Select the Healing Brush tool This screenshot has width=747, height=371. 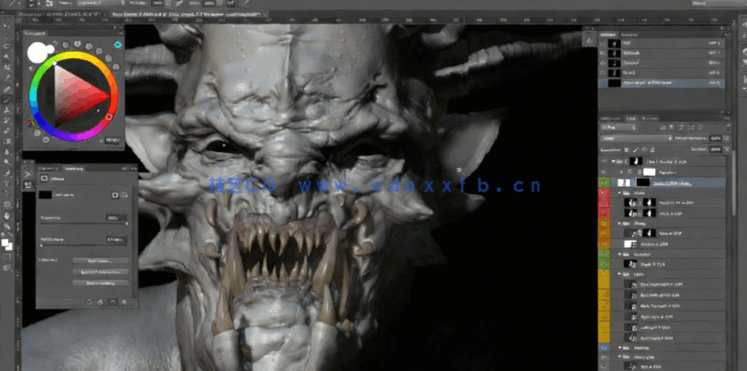click(7, 89)
